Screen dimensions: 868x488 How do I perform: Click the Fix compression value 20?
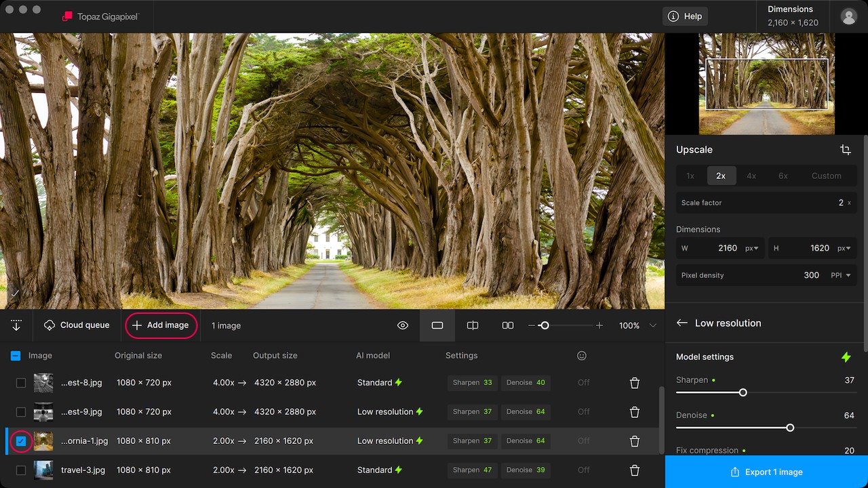[849, 451]
